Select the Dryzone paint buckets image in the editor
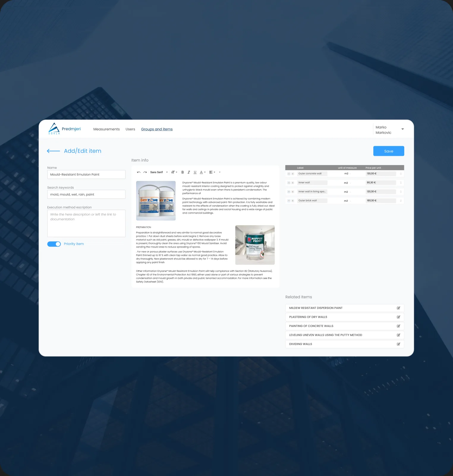Viewport: 453px width, 476px height. click(x=156, y=201)
